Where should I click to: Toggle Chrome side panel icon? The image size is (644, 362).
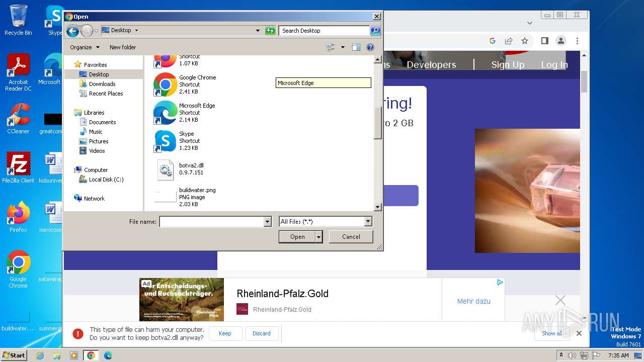click(x=544, y=41)
